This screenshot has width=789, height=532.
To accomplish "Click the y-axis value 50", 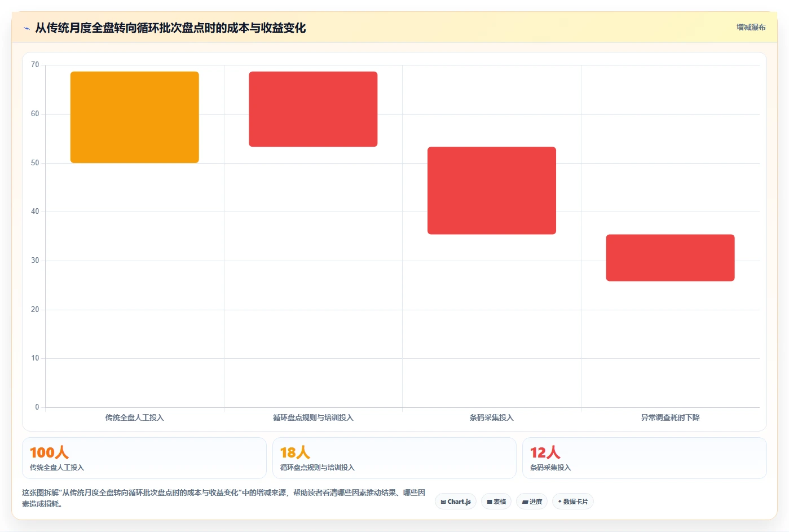I will (x=35, y=163).
